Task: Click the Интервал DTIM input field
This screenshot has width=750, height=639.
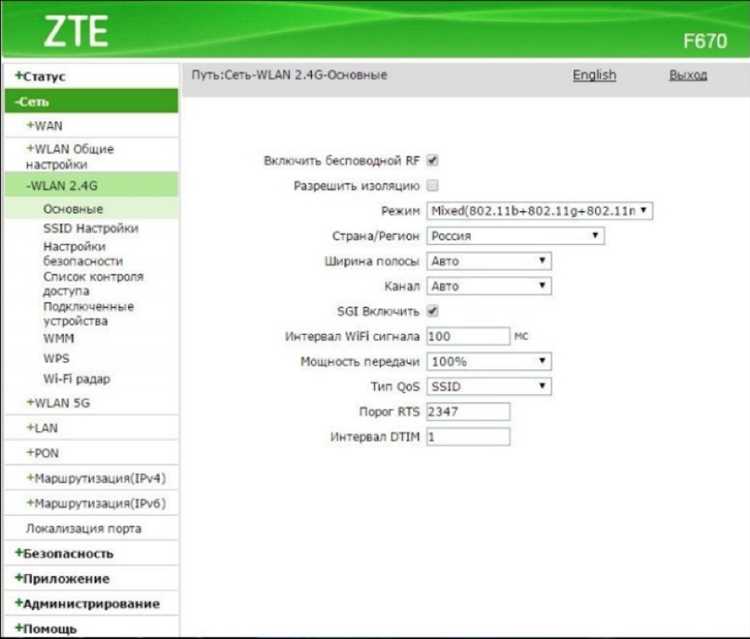Action: (468, 437)
